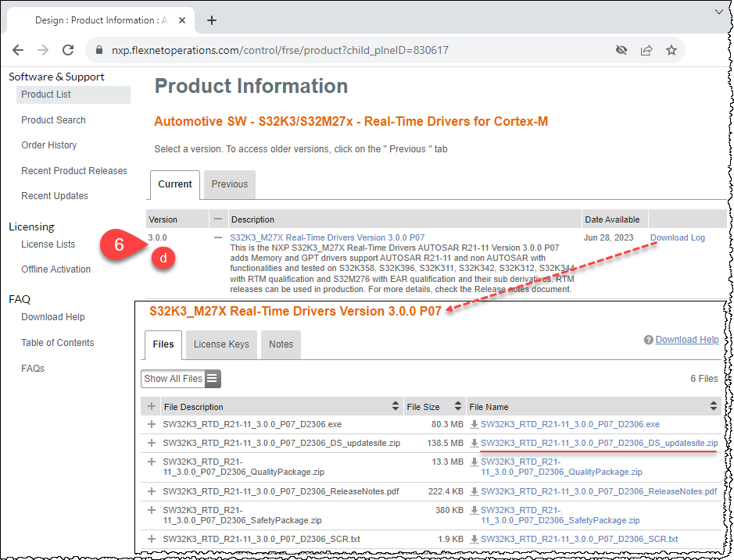Open the sidebar Download Help link
Image resolution: width=734 pixels, height=560 pixels.
tap(53, 317)
